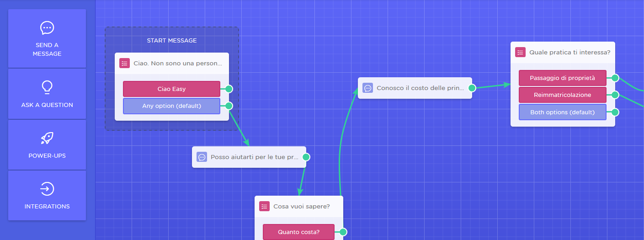The height and width of the screenshot is (240, 644).
Task: Select the 'Quanto costa?' answer button
Action: tap(299, 232)
